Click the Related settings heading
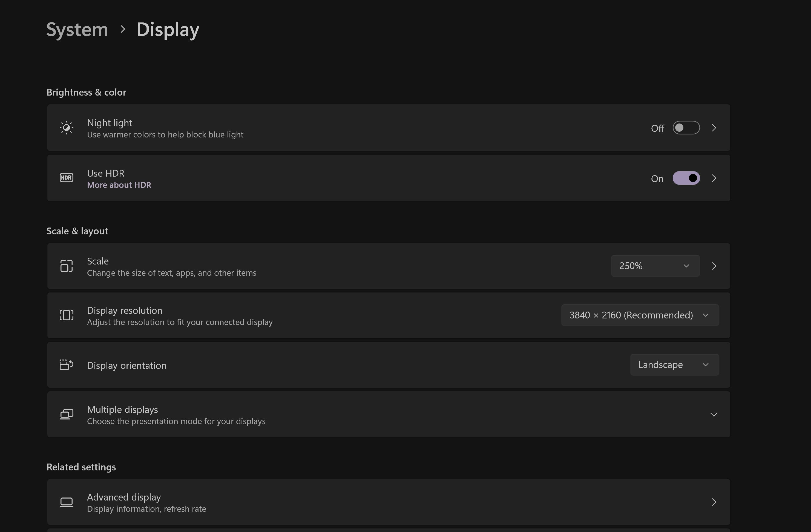Viewport: 811px width, 532px height. click(x=81, y=467)
